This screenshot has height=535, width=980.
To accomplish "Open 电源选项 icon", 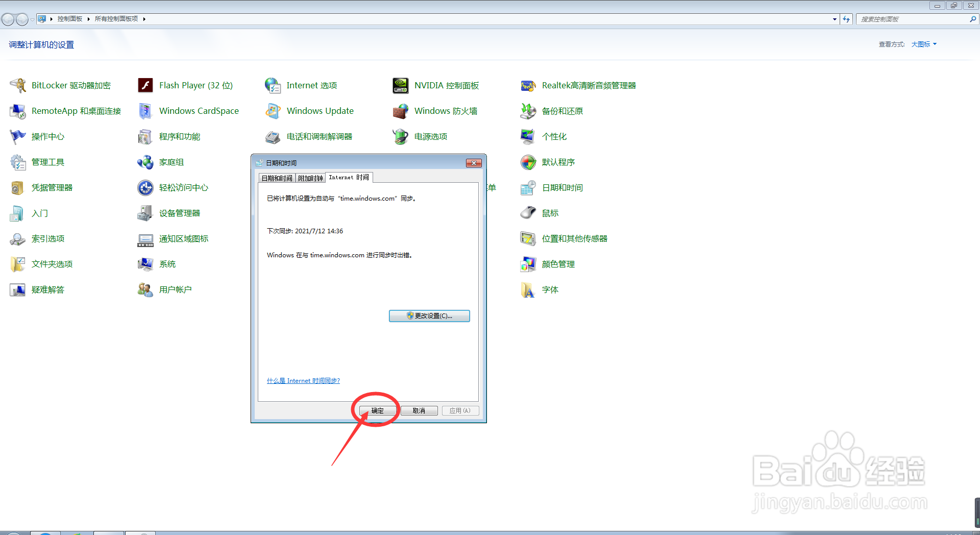I will 401,136.
